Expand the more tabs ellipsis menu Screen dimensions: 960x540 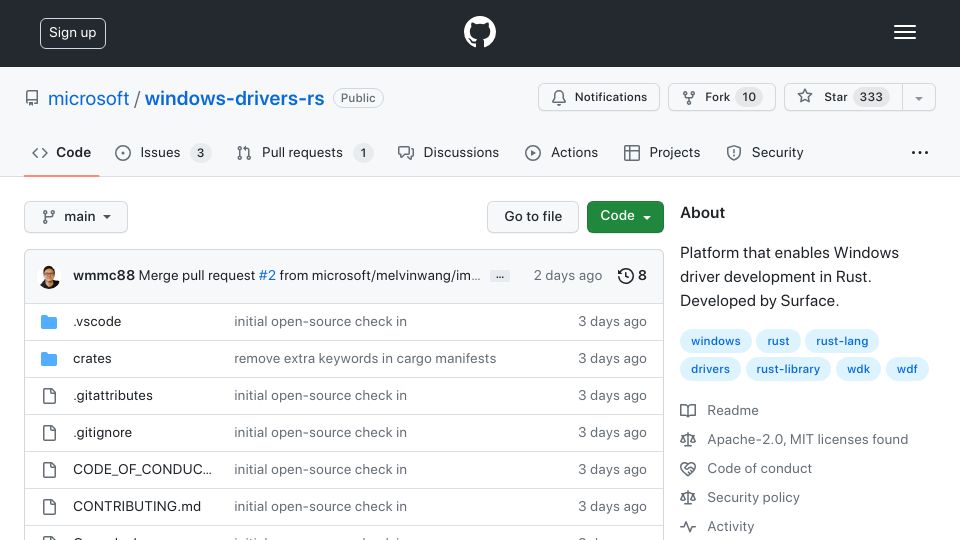coord(920,152)
